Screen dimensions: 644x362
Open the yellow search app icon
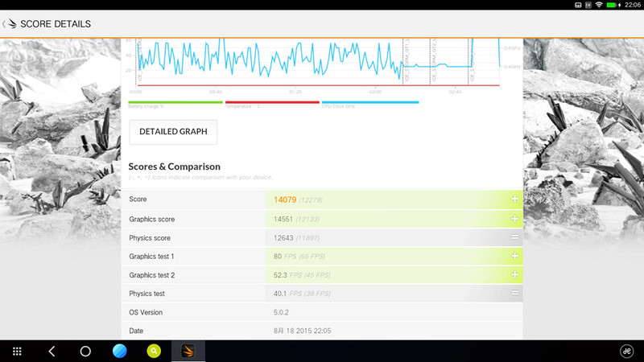coord(154,352)
